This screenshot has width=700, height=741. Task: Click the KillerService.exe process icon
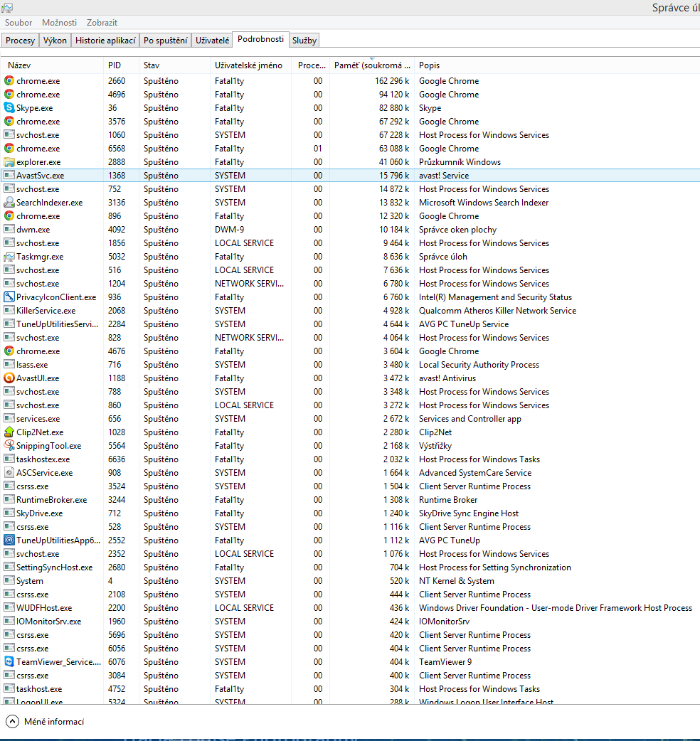[x=9, y=311]
